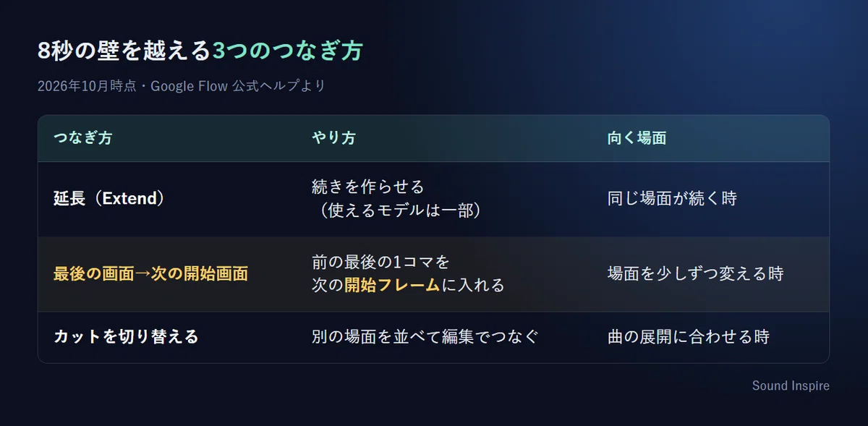The width and height of the screenshot is (868, 426).
Task: Select the つなぎ方 column header
Action: [82, 138]
